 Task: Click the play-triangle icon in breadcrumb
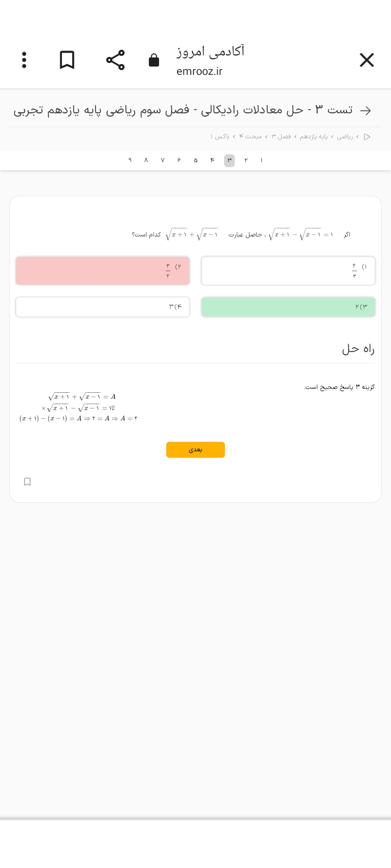(x=367, y=137)
